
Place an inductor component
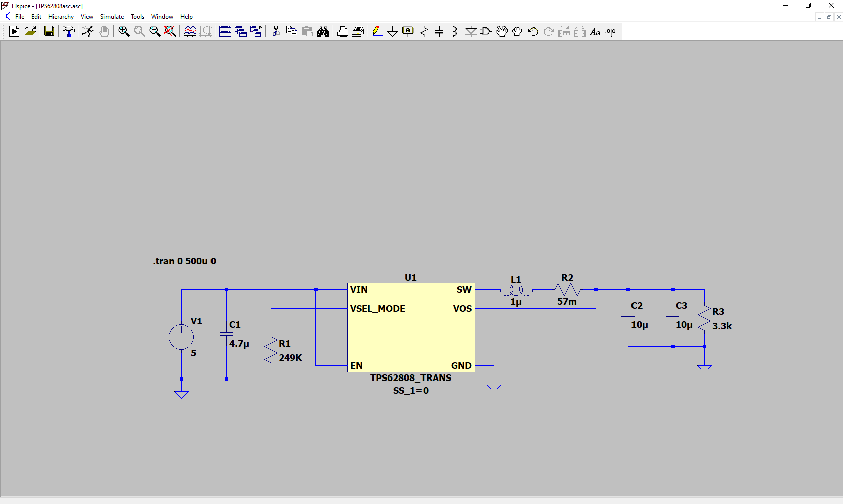[x=455, y=31]
